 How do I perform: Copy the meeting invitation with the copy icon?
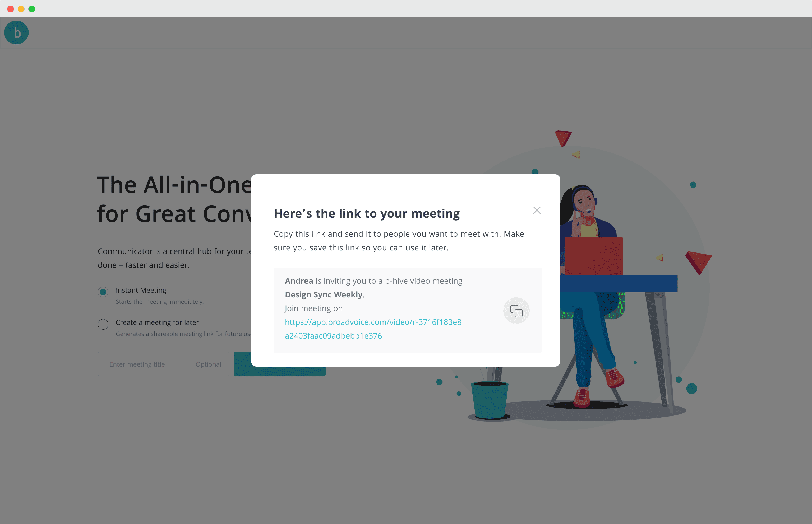click(x=516, y=311)
